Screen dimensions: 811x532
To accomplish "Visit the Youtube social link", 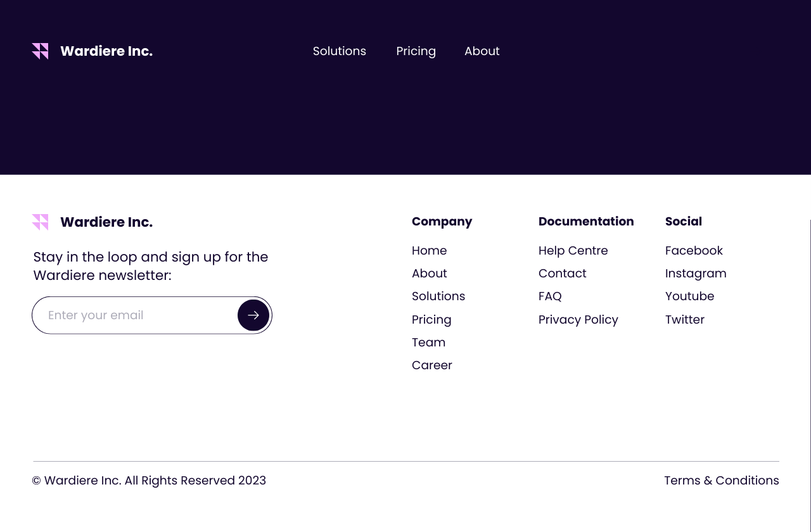I will tap(689, 296).
